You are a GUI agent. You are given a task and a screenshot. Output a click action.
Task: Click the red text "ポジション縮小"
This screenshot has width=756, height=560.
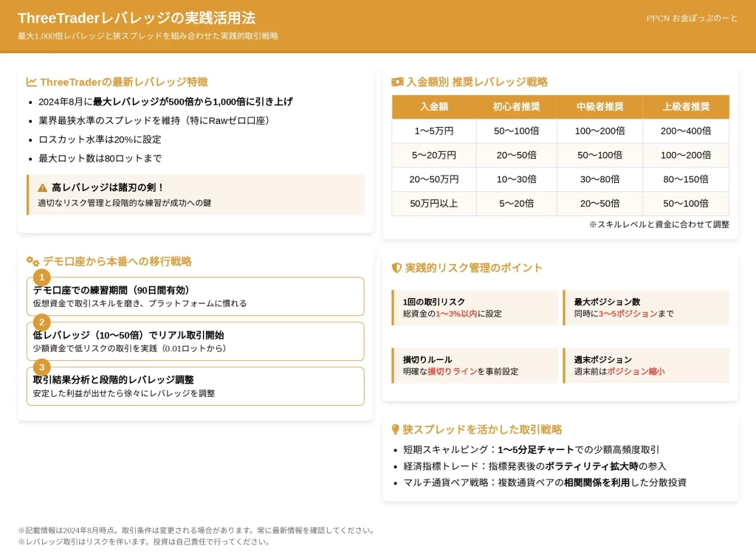[636, 372]
